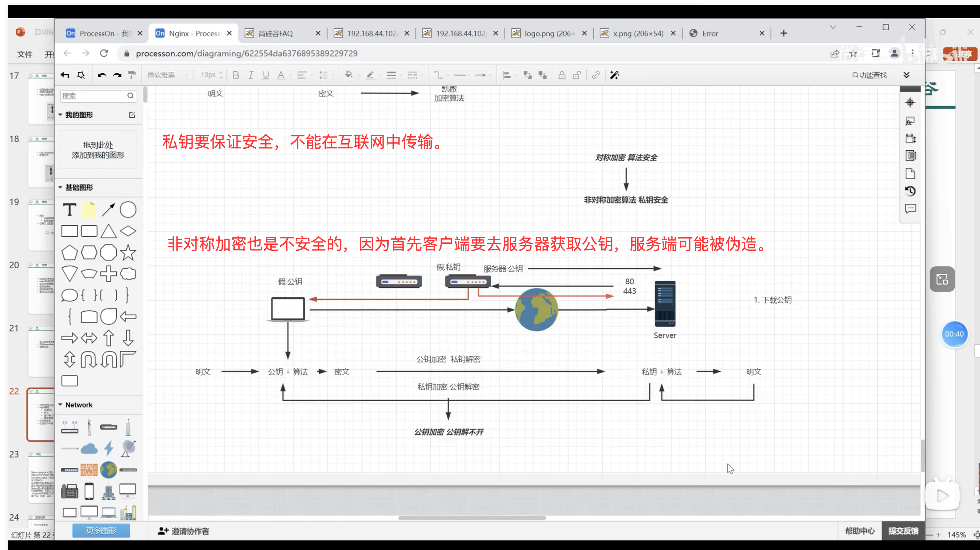Click the Redo arrow in toolbar

pos(117,75)
